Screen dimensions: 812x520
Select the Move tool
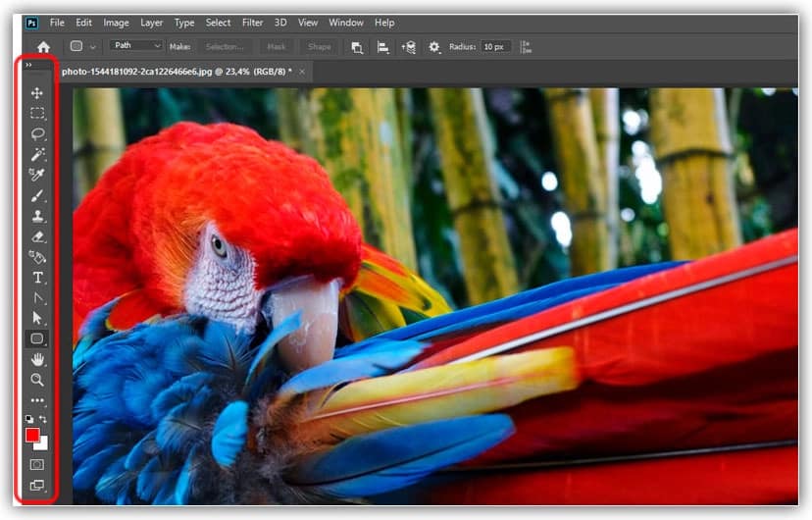[36, 93]
